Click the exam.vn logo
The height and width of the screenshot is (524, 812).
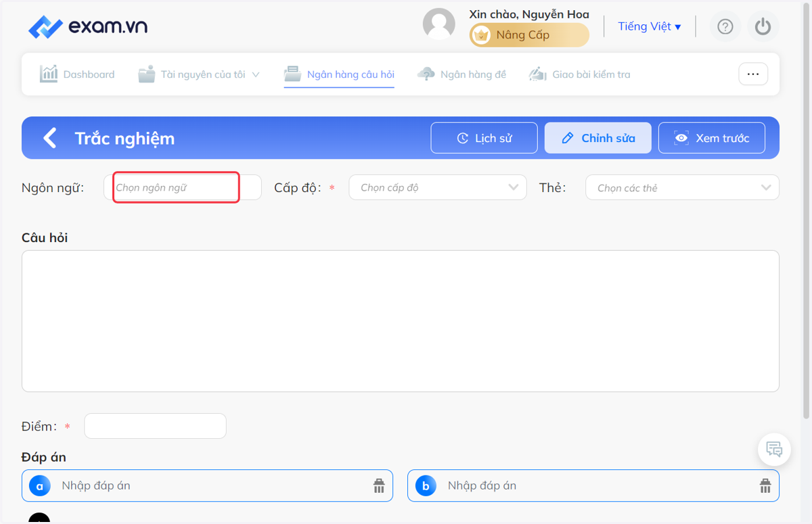[x=87, y=27]
